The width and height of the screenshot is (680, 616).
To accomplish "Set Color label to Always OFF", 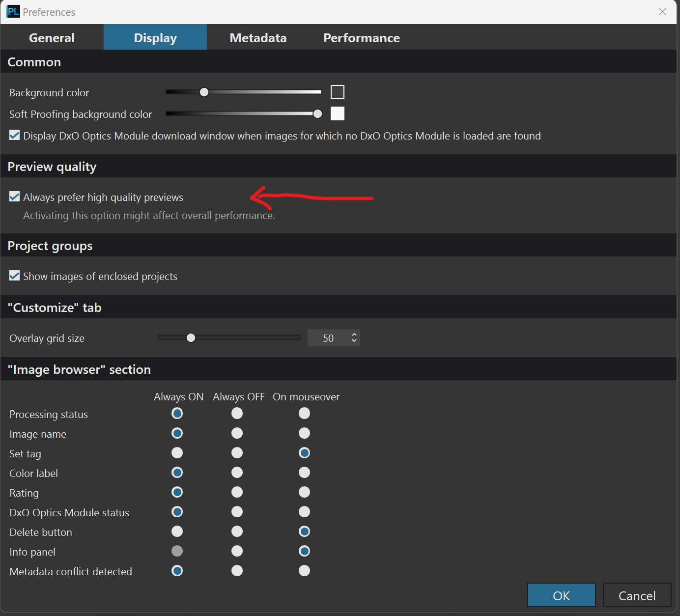I will [x=237, y=473].
